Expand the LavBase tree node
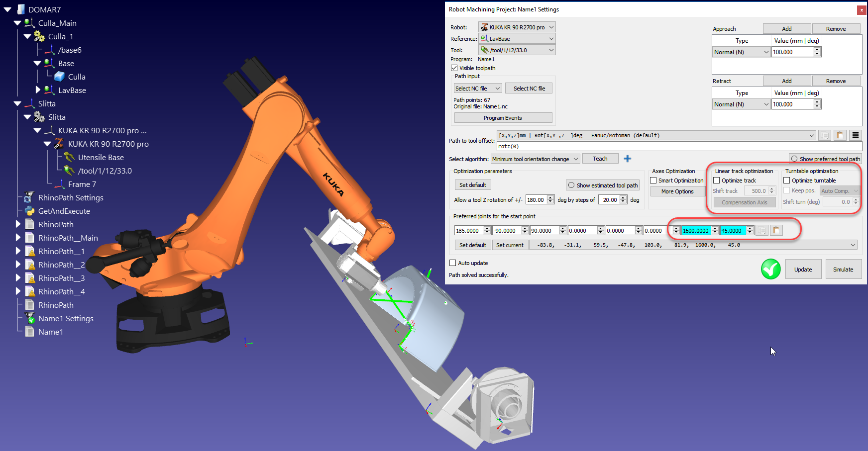868x451 pixels. click(x=38, y=90)
